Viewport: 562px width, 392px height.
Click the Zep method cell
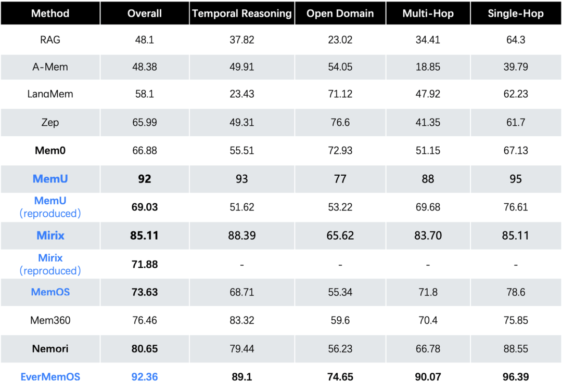(50, 122)
